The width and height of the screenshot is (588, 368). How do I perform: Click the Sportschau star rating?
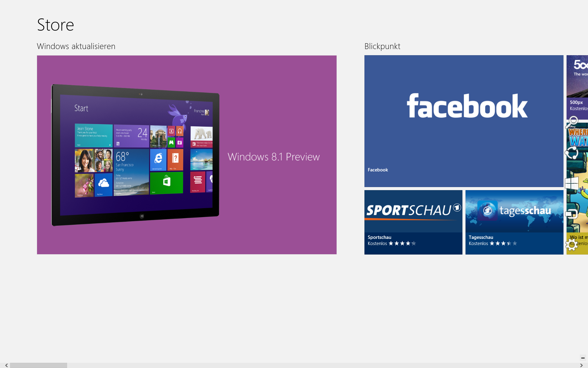402,243
